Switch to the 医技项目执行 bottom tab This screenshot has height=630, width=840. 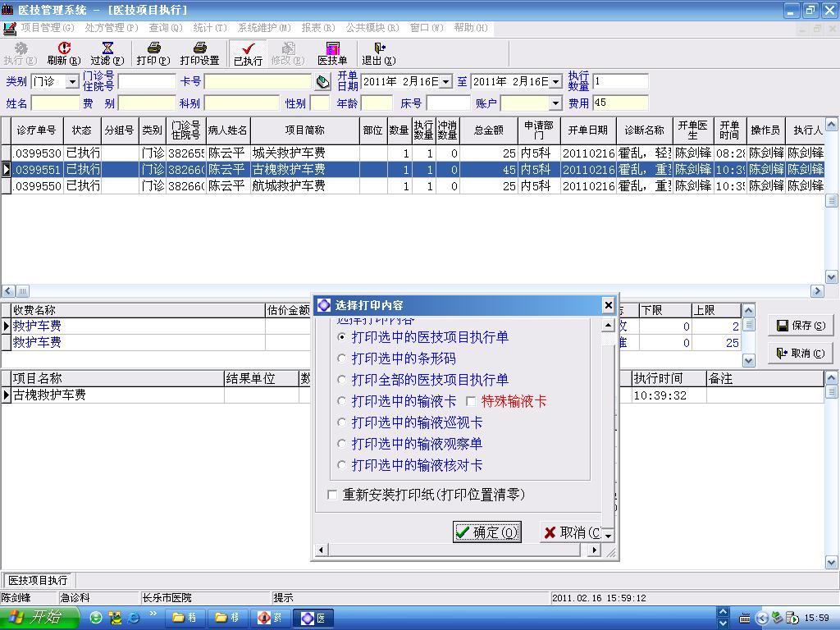pyautogui.click(x=38, y=580)
